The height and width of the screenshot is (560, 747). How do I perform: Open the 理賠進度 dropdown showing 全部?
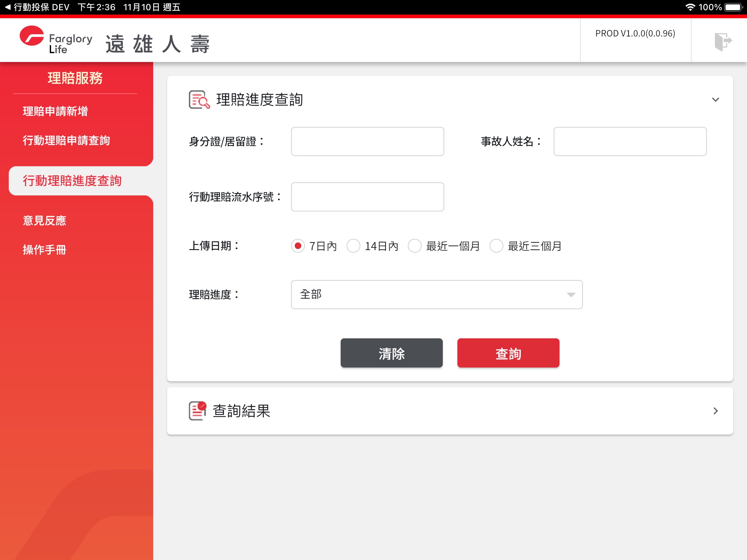437,295
